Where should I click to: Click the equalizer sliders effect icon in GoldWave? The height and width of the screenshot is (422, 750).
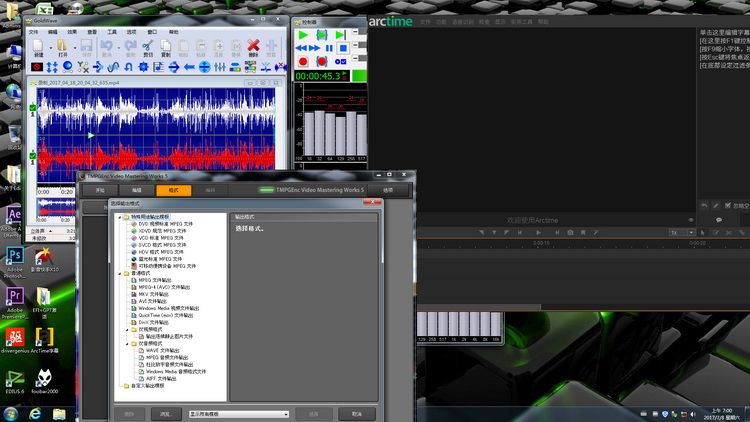point(220,67)
